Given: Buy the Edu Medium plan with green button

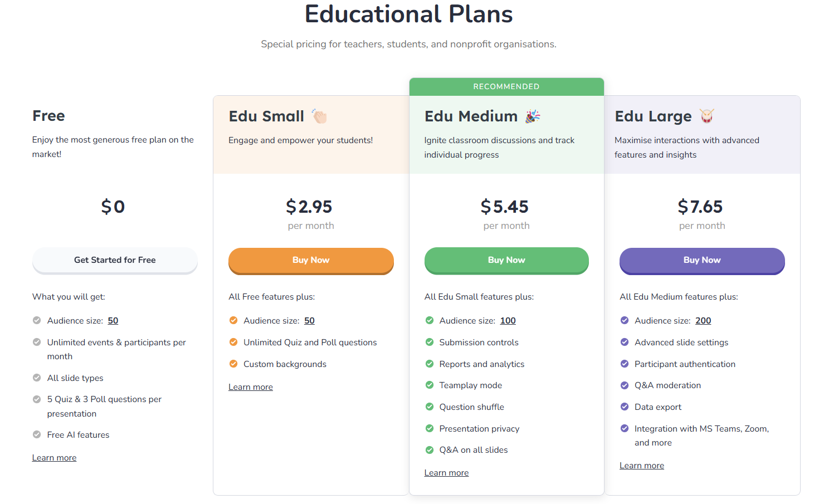Looking at the screenshot, I should point(506,261).
